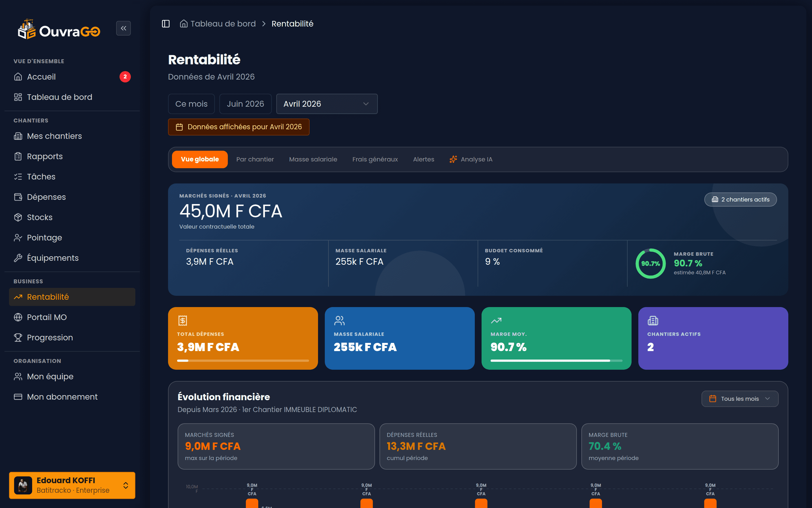
Task: Switch to the Par chantier tab
Action: pos(255,159)
